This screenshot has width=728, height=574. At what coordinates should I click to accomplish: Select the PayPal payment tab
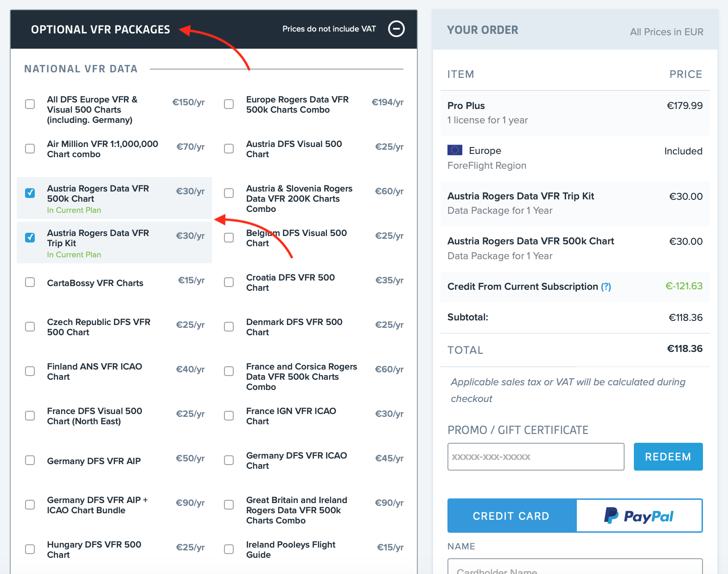point(639,516)
